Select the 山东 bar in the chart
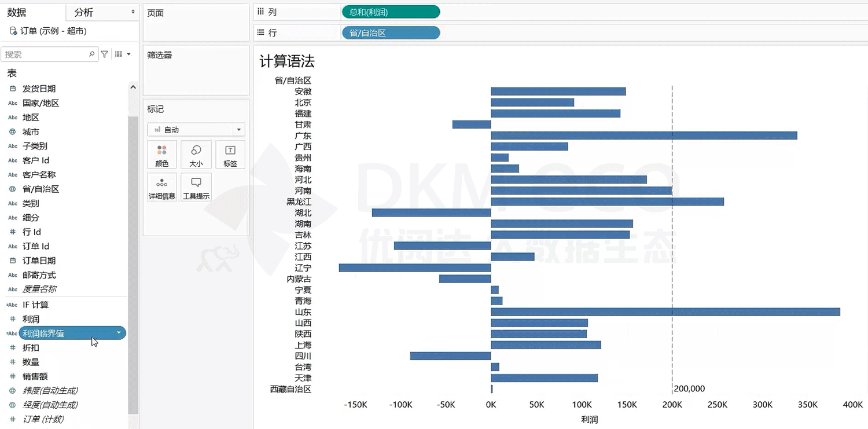Screen dimensions: 868x429 click(665, 312)
